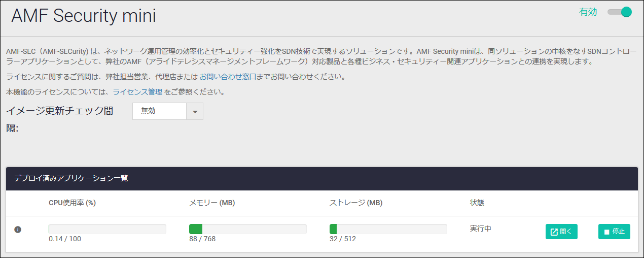
Task: Open the イメージ更新チェック間隔 dropdown showing 無効
Action: tap(168, 111)
